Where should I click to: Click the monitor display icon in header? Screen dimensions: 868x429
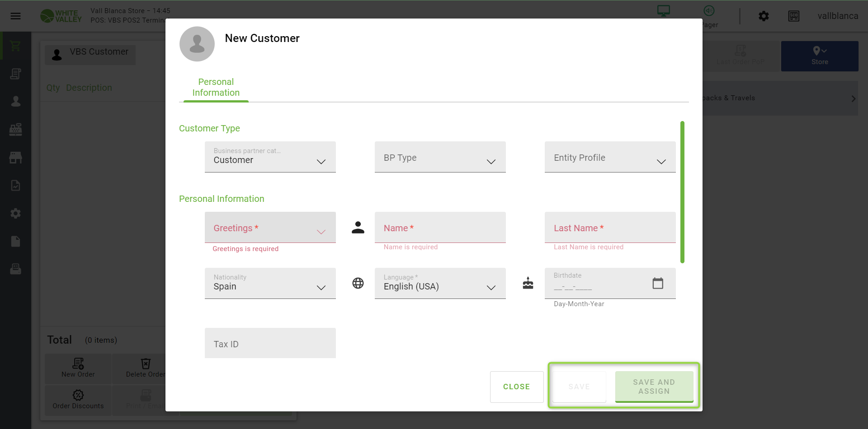click(x=664, y=11)
